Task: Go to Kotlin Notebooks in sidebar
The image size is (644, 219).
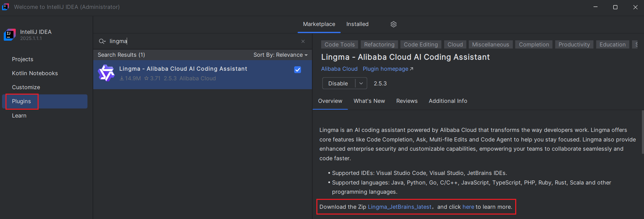Action: point(35,73)
